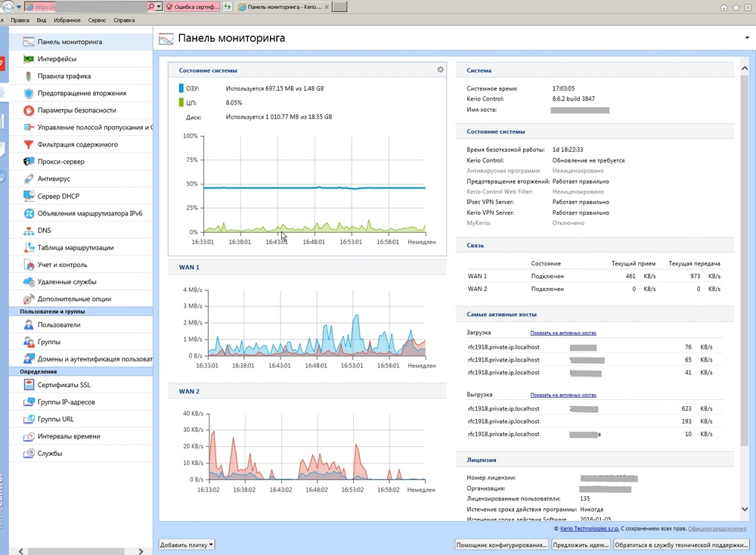Expand the dashboard header dropdown arrow
756x555 pixels.
(x=747, y=37)
